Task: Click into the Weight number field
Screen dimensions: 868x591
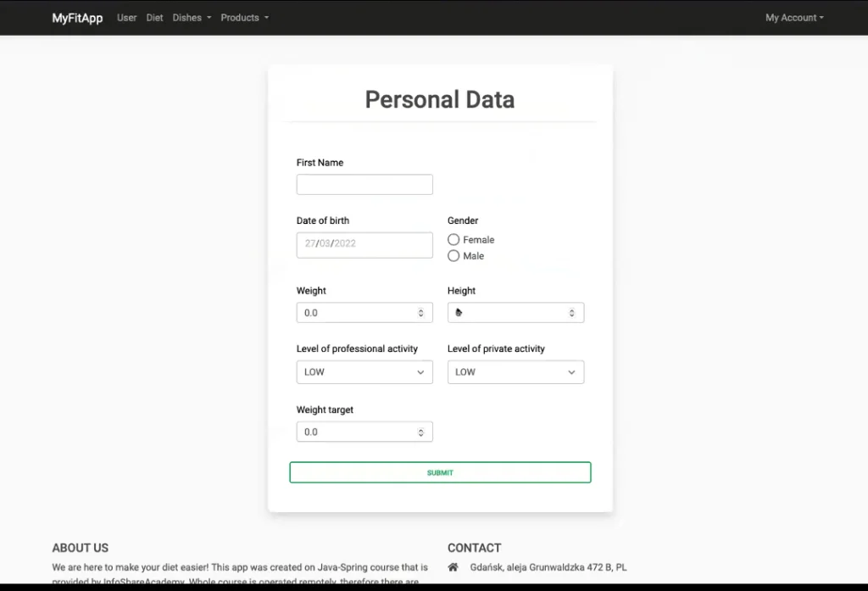Action: pos(364,312)
